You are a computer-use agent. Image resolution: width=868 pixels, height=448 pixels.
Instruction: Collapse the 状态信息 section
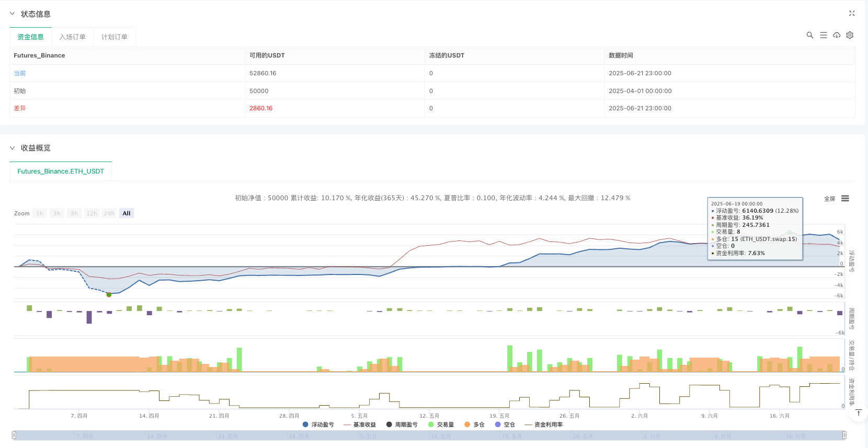13,14
